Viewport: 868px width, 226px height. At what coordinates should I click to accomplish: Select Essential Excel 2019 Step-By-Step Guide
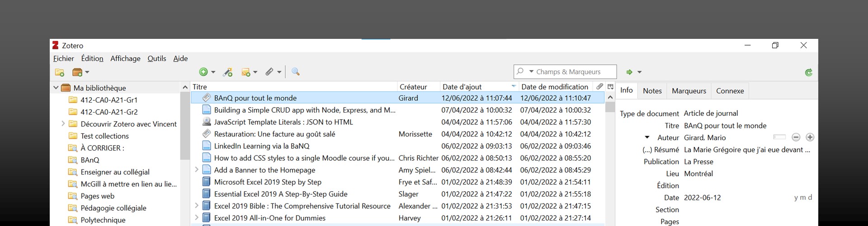coord(397,194)
